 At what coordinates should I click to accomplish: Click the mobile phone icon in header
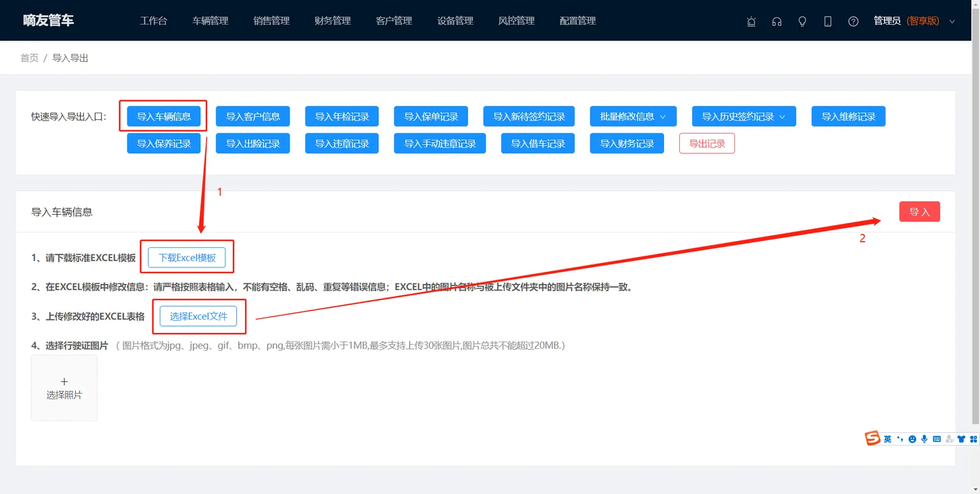(827, 21)
